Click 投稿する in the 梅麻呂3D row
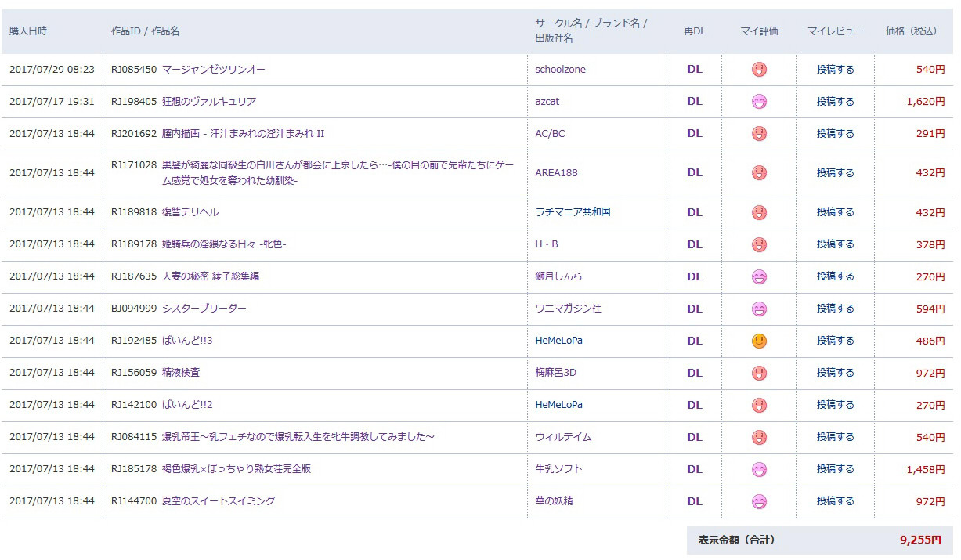 click(836, 372)
